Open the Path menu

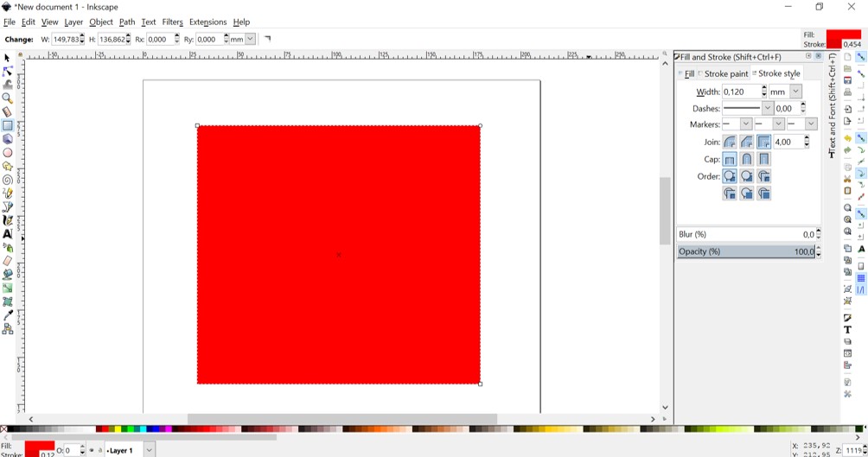[127, 22]
